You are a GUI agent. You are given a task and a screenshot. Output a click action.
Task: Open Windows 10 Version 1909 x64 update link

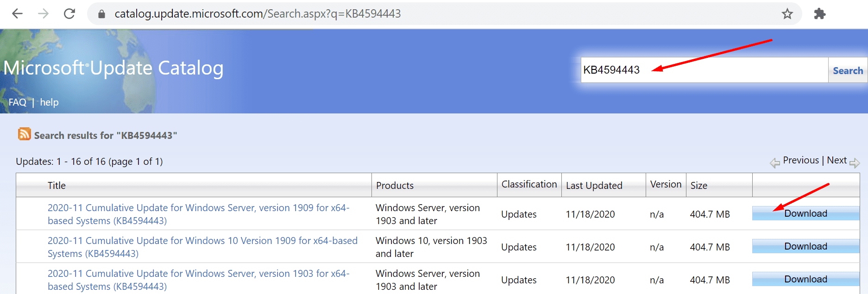click(202, 247)
